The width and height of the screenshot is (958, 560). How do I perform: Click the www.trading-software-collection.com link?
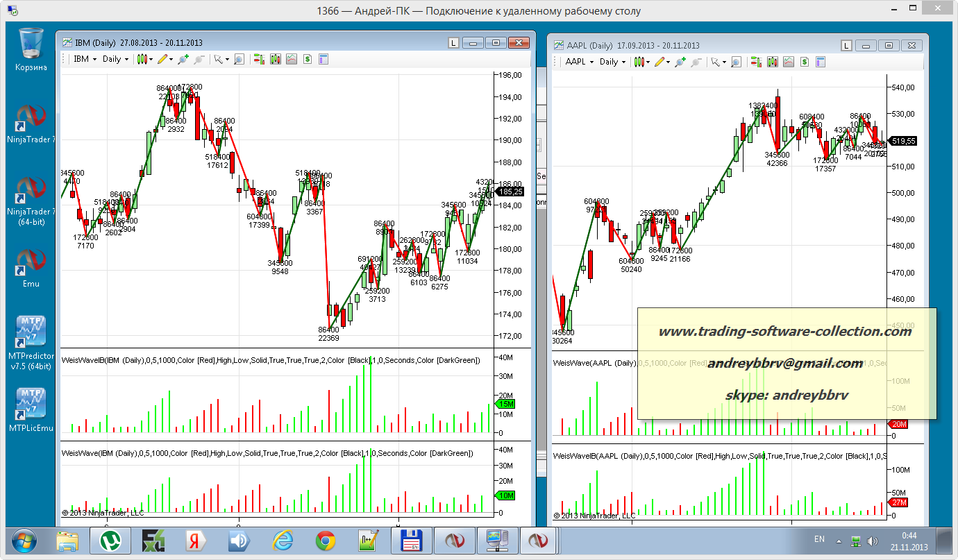click(784, 332)
